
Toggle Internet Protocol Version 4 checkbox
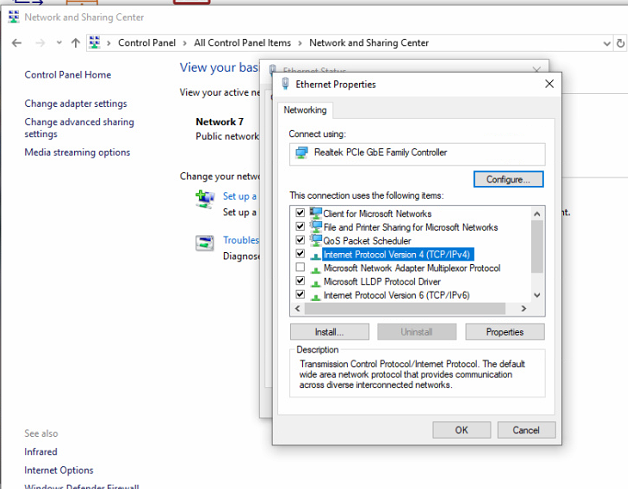(300, 254)
